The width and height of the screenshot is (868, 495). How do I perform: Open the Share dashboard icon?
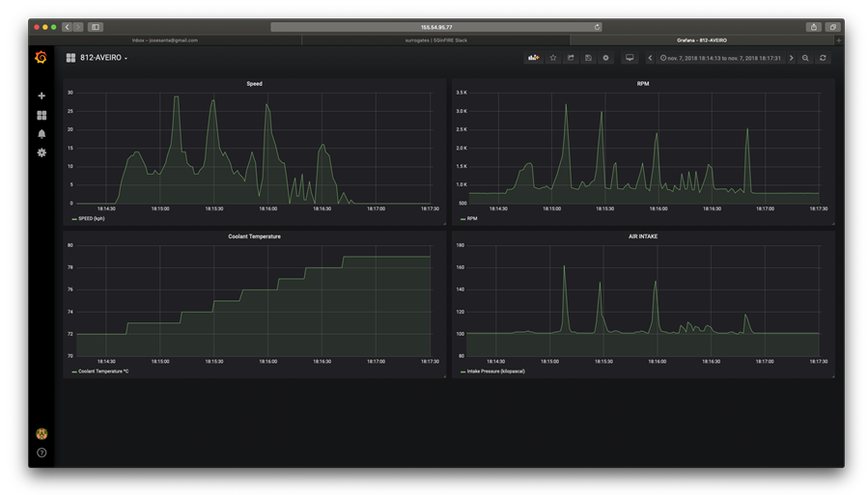coord(571,58)
